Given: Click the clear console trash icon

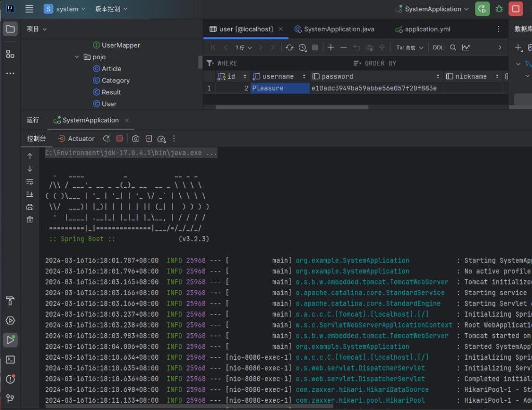Looking at the screenshot, I should coord(30,220).
